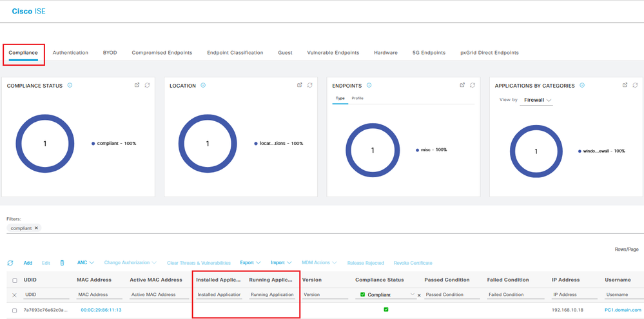Open the BYOD tab

click(x=110, y=53)
